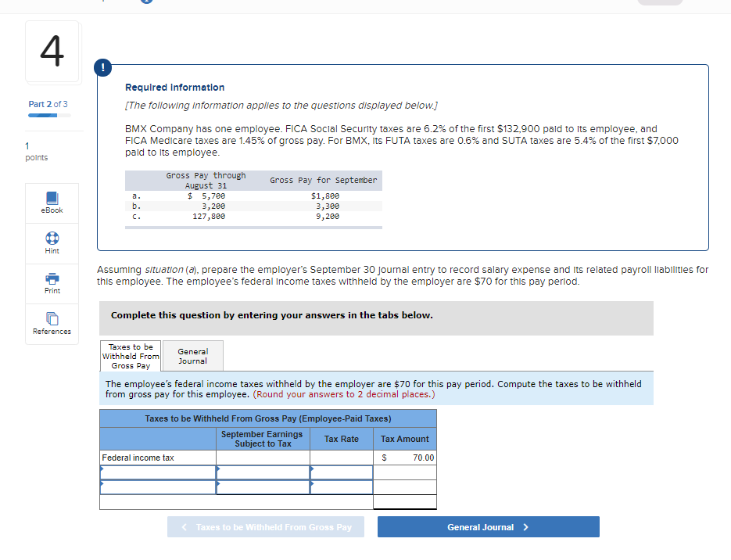Viewport: 731px width, 560px height.
Task: Go to the next General Journal page button
Action: pyautogui.click(x=488, y=527)
